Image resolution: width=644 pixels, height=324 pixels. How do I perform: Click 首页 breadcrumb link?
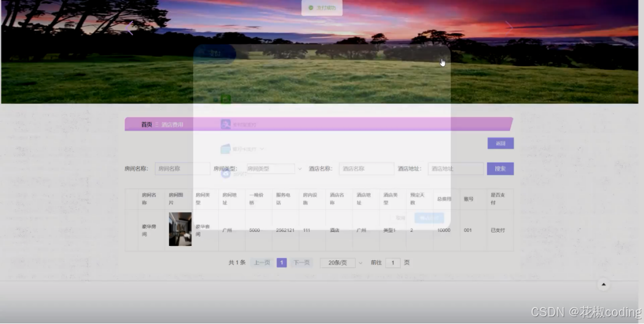tap(147, 125)
